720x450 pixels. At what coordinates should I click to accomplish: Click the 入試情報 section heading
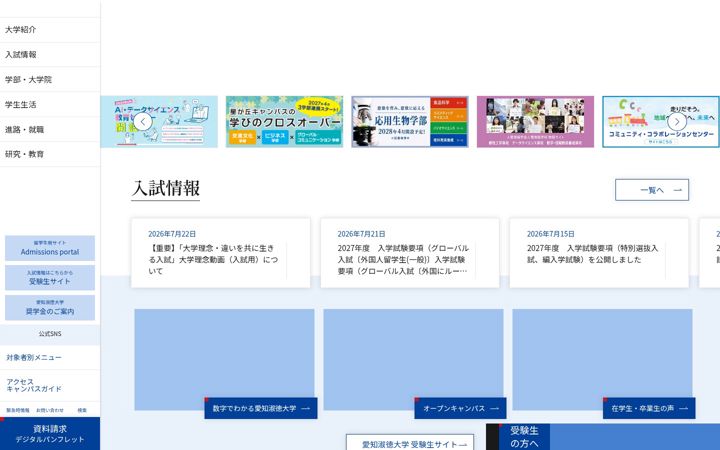click(166, 189)
